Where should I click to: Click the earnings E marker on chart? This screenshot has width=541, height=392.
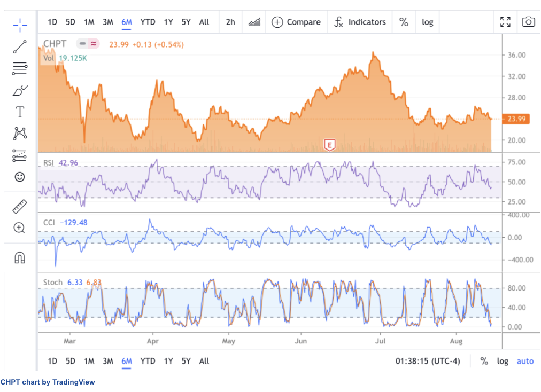pyautogui.click(x=329, y=145)
